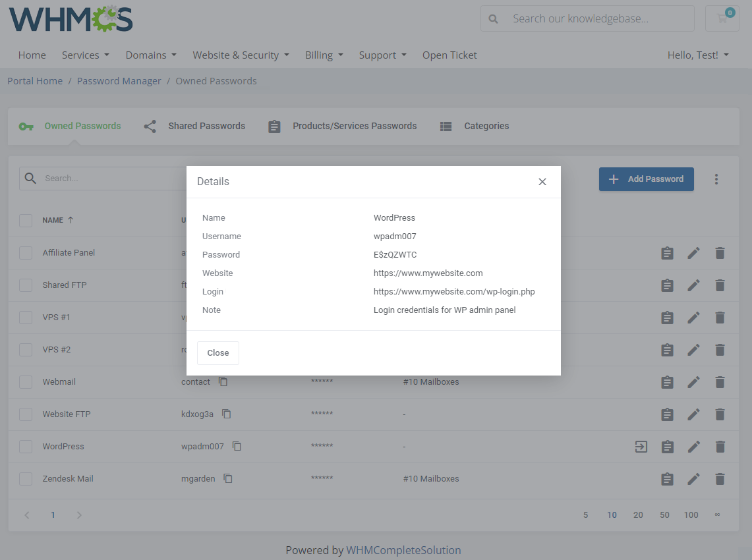Expand the Billing dropdown menu
This screenshot has height=560, width=752.
(x=324, y=55)
